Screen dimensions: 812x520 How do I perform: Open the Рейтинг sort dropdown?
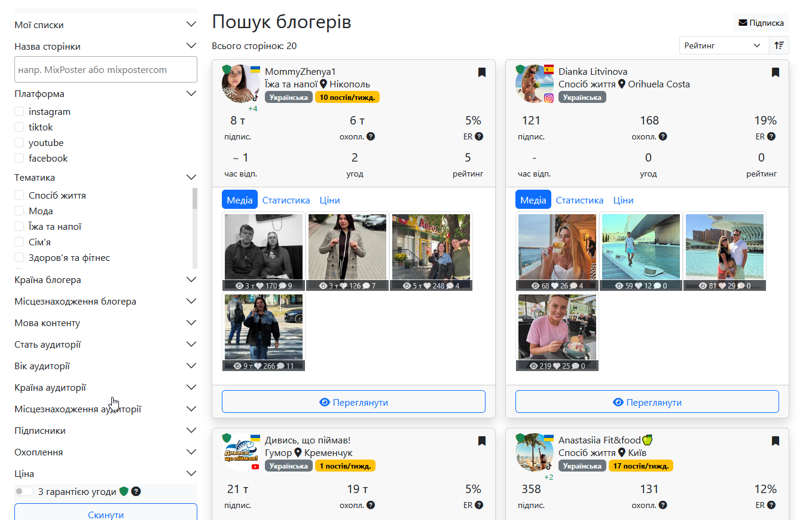click(724, 45)
